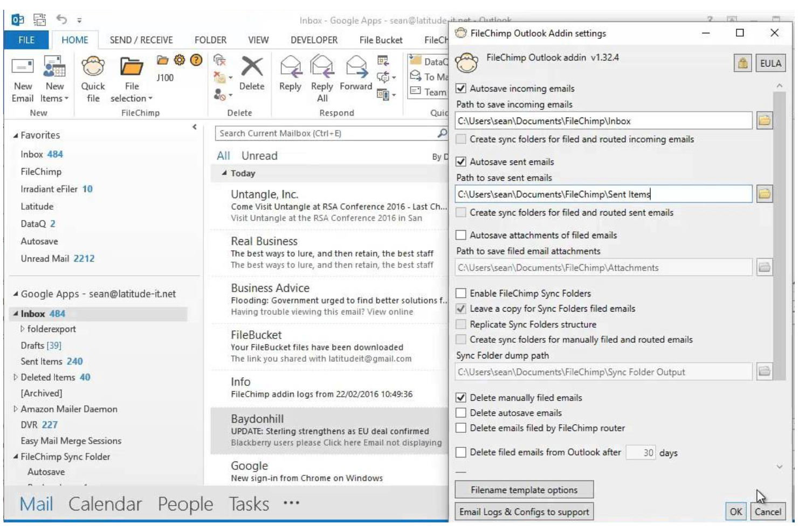Viewport: 798px width, 532px height.
Task: Switch to the FOLDER ribbon tab
Action: click(x=210, y=40)
